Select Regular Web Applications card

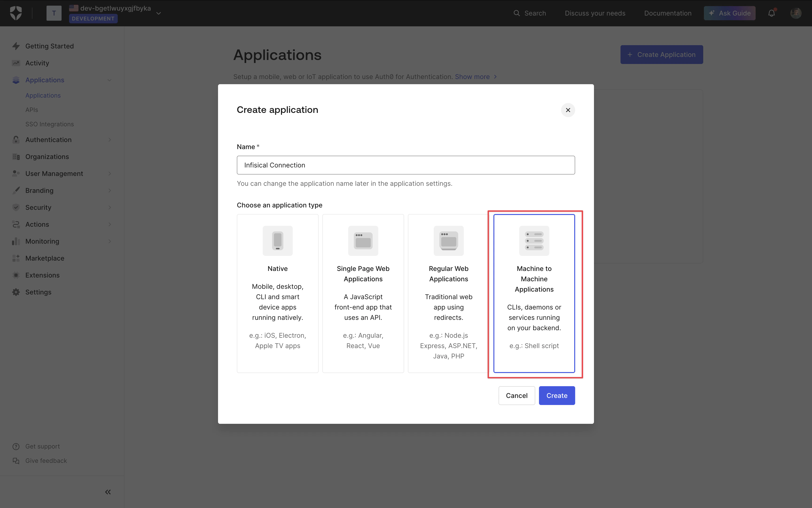coord(449,293)
